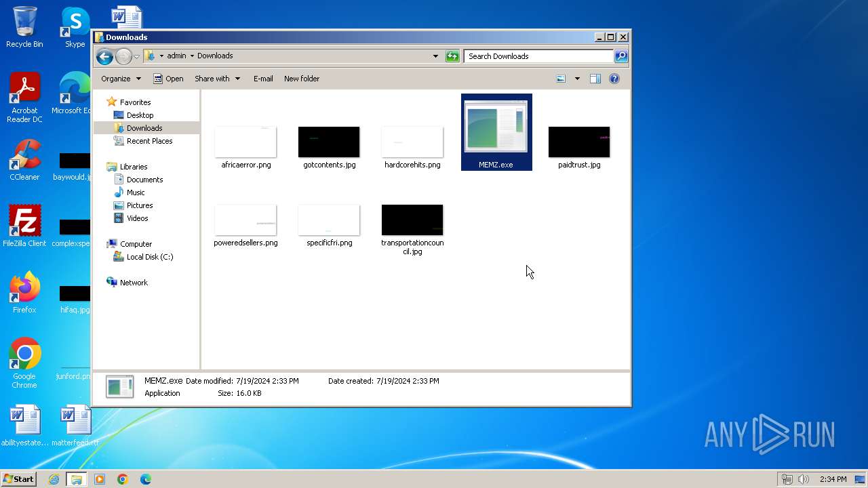Select the africaerror.png file

click(x=245, y=148)
